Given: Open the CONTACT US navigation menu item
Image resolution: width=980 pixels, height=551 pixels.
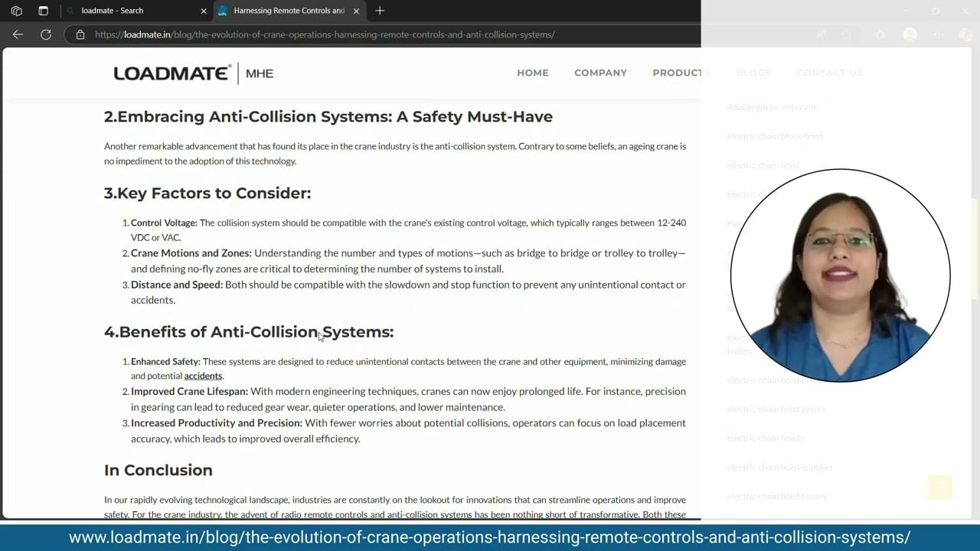Looking at the screenshot, I should (x=829, y=73).
